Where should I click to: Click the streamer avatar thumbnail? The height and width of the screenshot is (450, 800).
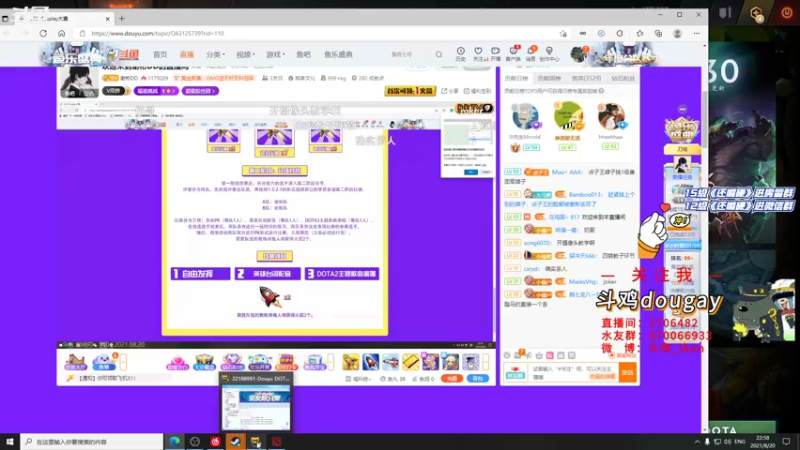coord(79,81)
